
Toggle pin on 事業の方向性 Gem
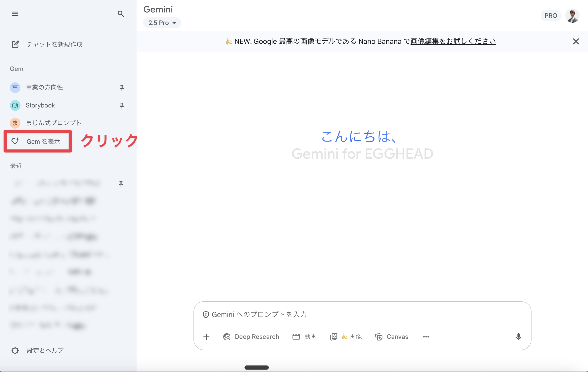point(122,88)
